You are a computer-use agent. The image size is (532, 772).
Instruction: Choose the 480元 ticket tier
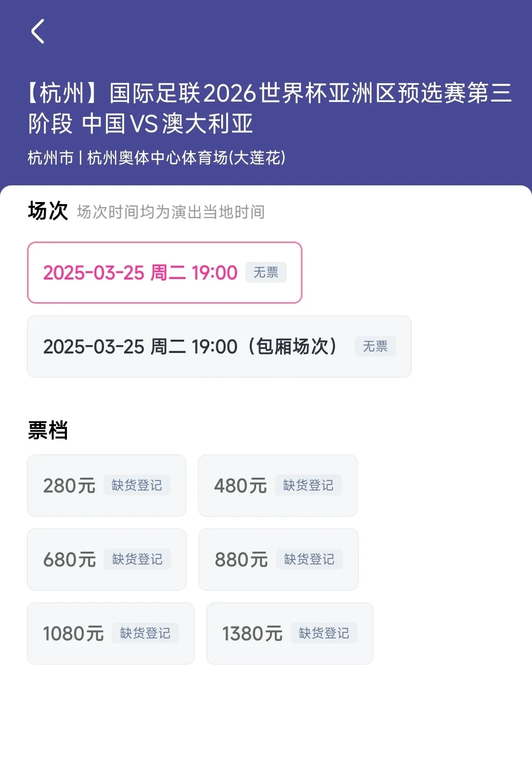(240, 486)
